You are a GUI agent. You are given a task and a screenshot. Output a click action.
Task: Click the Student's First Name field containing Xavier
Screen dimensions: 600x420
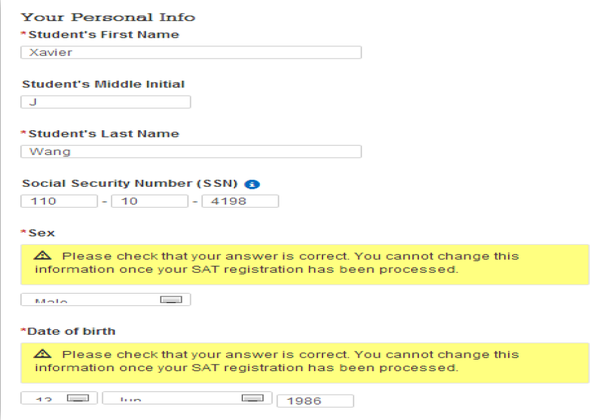click(x=191, y=52)
